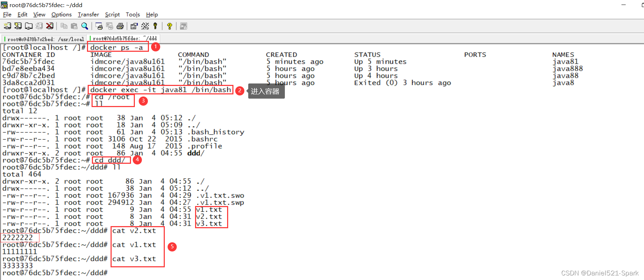Click the printer icon

(120, 26)
